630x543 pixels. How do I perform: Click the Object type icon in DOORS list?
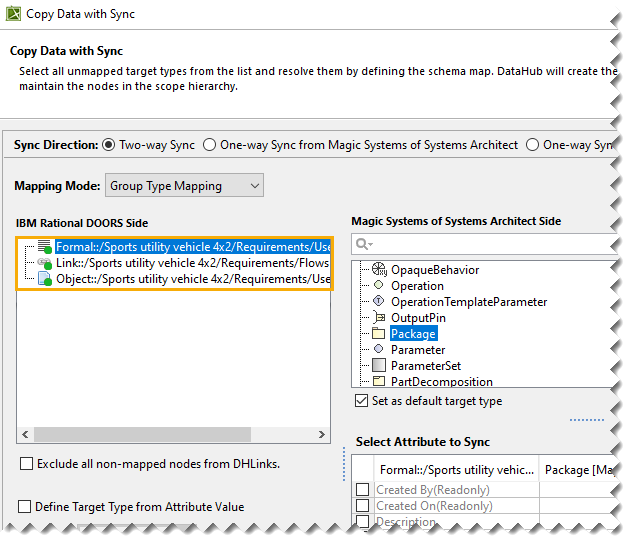coord(45,279)
